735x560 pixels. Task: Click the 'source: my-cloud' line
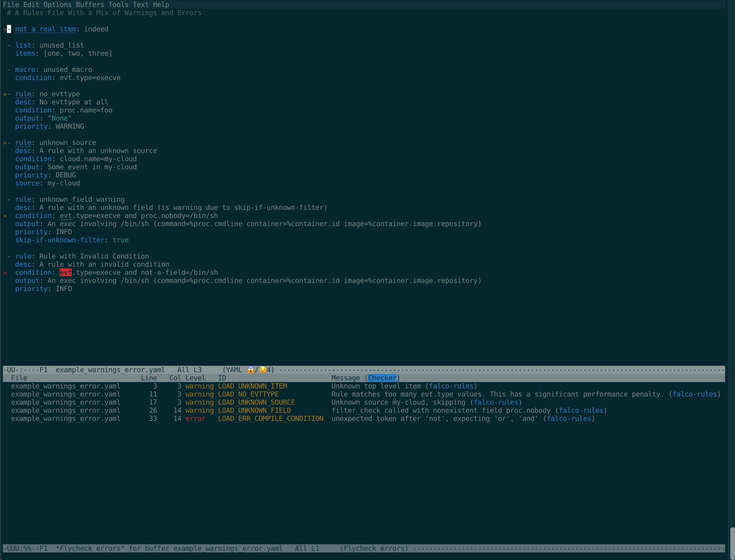click(x=47, y=183)
